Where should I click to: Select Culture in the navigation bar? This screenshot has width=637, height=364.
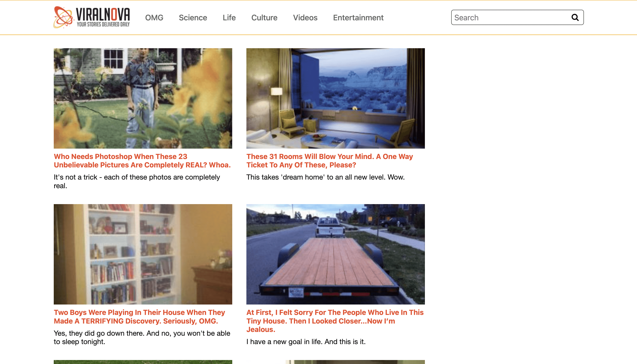point(264,18)
